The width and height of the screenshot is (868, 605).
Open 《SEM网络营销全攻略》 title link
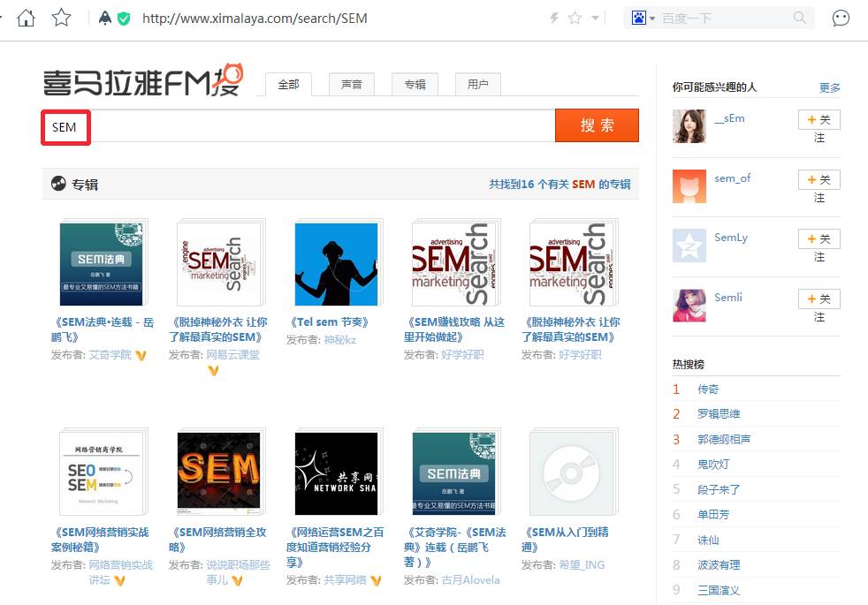[x=218, y=540]
